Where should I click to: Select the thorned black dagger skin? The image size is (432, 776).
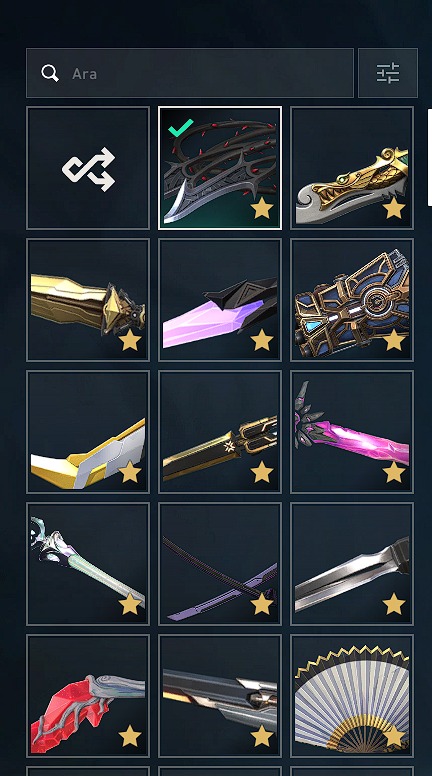point(220,168)
